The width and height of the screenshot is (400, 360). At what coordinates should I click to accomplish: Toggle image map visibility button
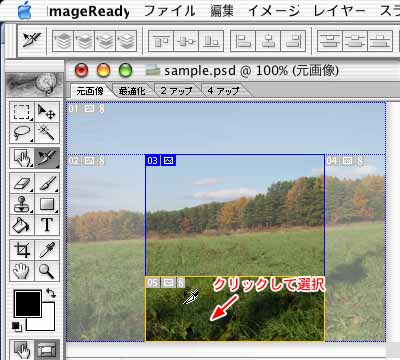tap(22, 350)
